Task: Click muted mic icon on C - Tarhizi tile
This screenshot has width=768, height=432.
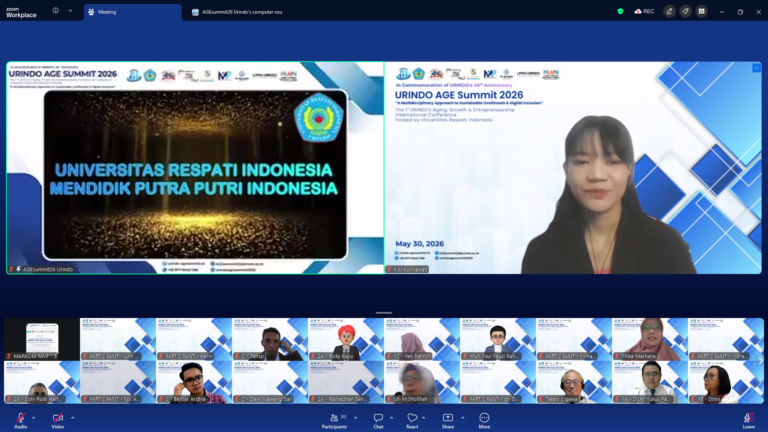Action: point(238,356)
